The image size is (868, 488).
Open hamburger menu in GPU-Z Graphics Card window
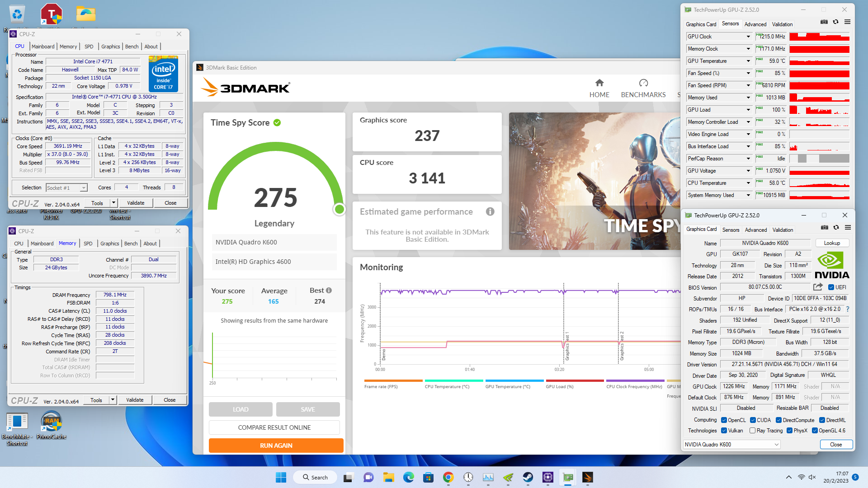(x=848, y=228)
